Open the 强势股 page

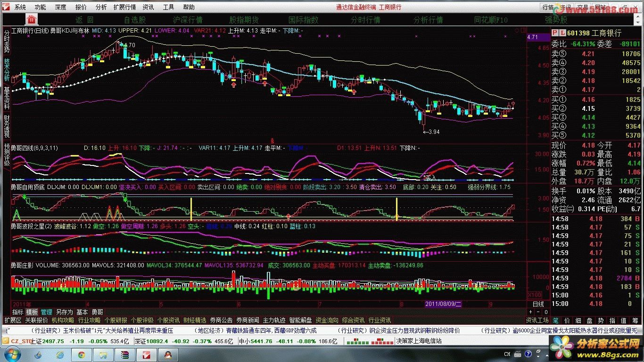pos(556,19)
